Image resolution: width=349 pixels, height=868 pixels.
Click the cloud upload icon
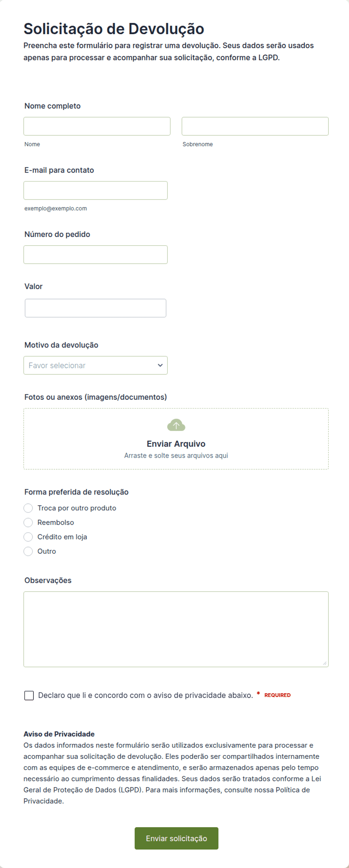(176, 425)
